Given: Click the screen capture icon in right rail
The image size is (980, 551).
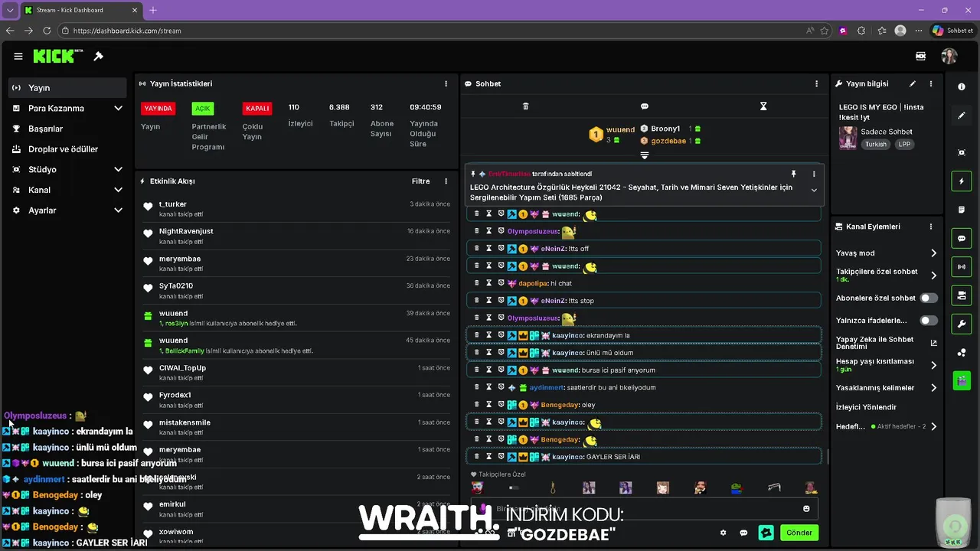Looking at the screenshot, I should tap(962, 152).
